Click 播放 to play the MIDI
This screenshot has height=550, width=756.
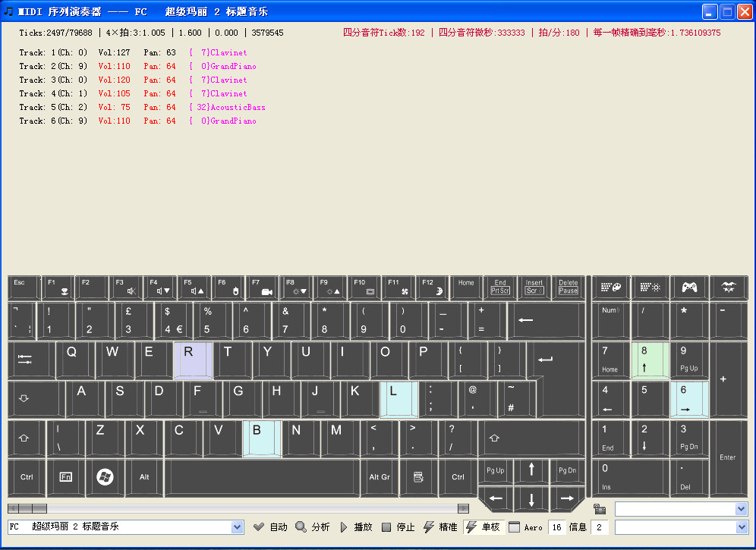click(x=356, y=527)
